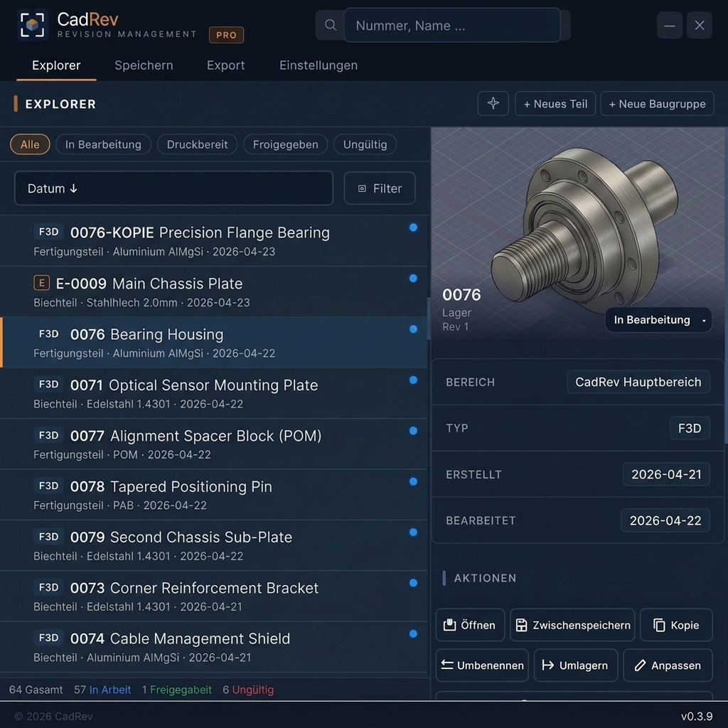This screenshot has height=728, width=728.
Task: Select the Alle filter chip
Action: pos(30,144)
